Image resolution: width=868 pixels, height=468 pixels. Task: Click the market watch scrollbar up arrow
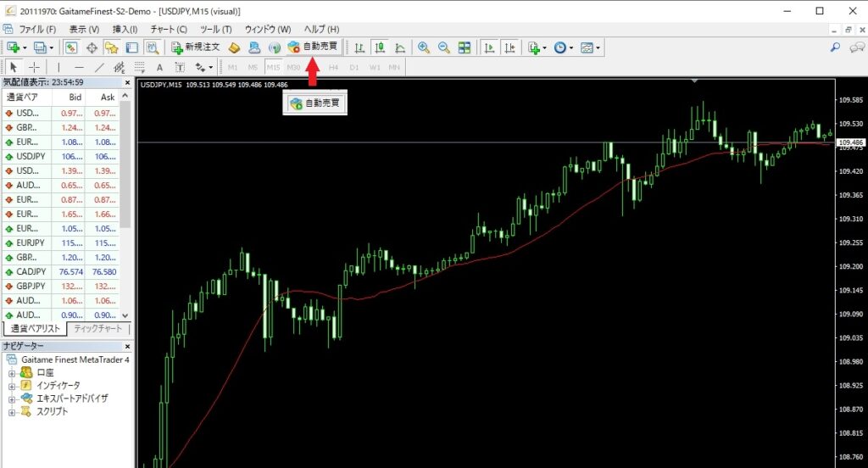point(125,96)
